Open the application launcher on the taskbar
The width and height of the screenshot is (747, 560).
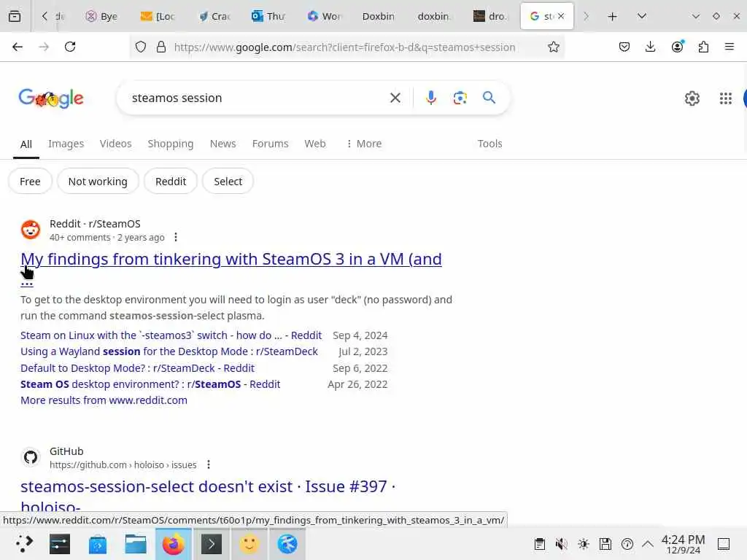23,544
